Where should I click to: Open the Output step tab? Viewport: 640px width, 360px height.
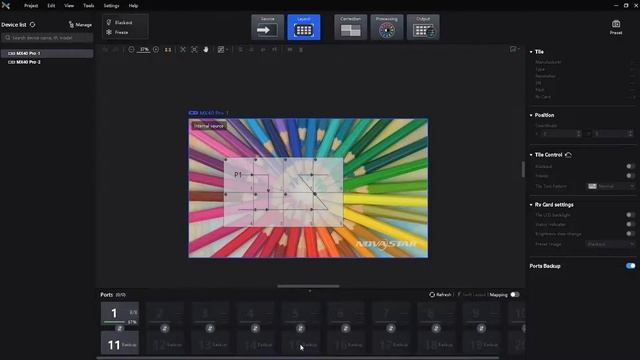(423, 27)
